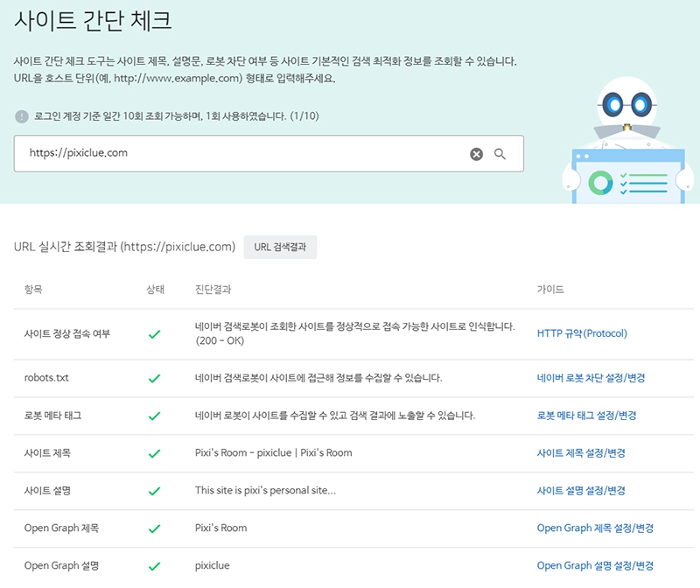This screenshot has height=588, width=700.
Task: Click the magnifier search icon
Action: point(500,154)
